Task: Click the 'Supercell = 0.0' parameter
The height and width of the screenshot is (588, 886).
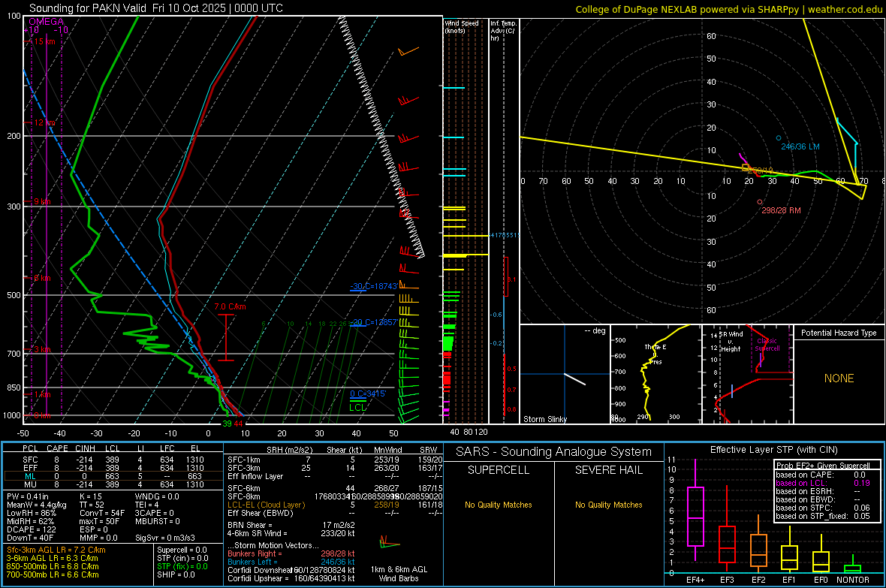Action: click(182, 550)
